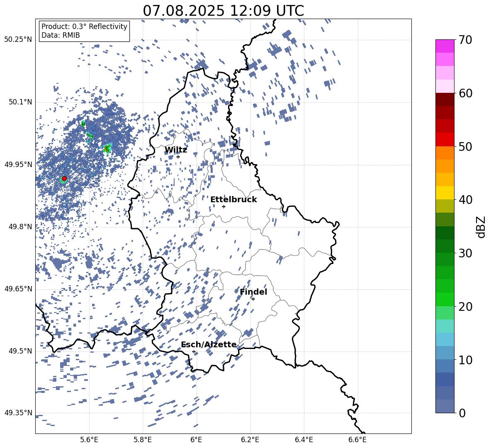The image size is (491, 448).
Task: Click the dark maroon colorbar band below 60
Action: click(x=445, y=99)
